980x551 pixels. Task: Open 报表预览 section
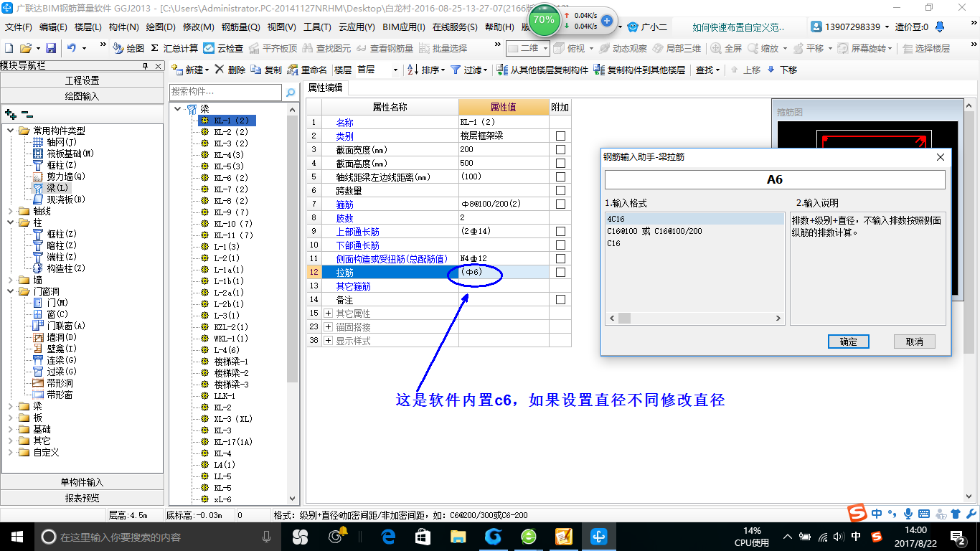coord(82,498)
